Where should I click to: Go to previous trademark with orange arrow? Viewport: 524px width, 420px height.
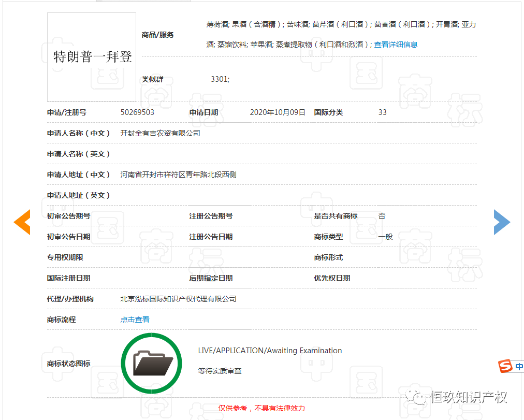coord(22,222)
